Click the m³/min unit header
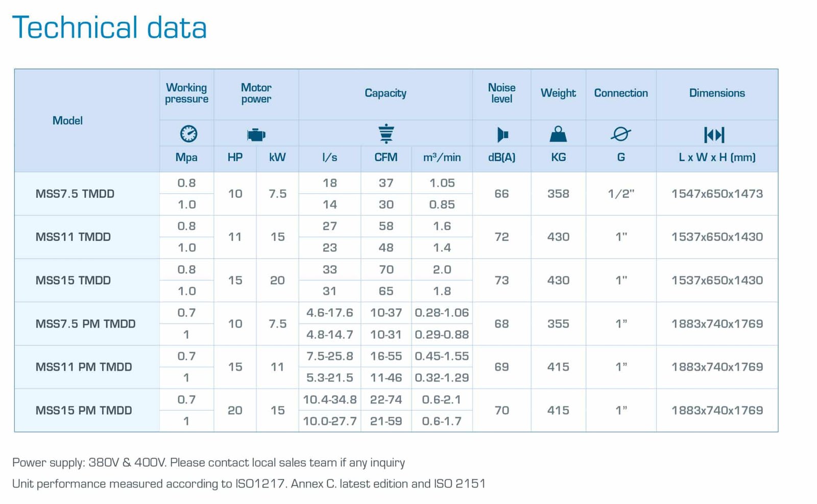 pyautogui.click(x=442, y=158)
